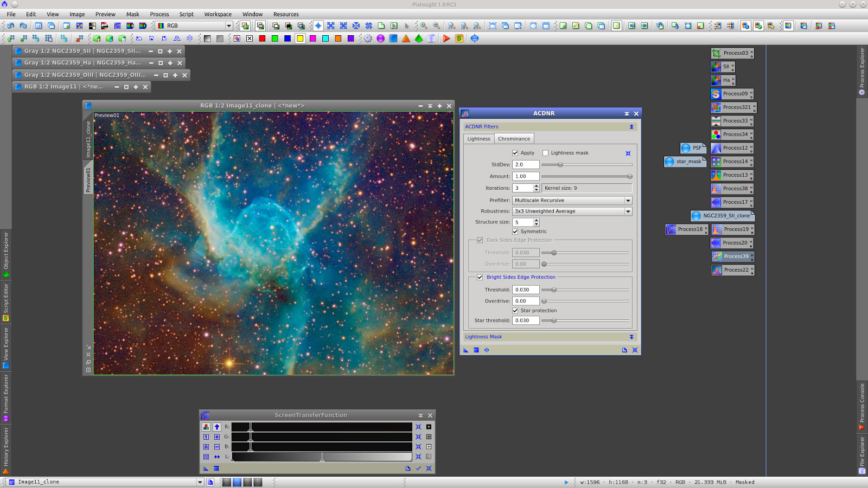Open the Script Editor side panel
Screen dimensions: 868x488
click(6, 303)
